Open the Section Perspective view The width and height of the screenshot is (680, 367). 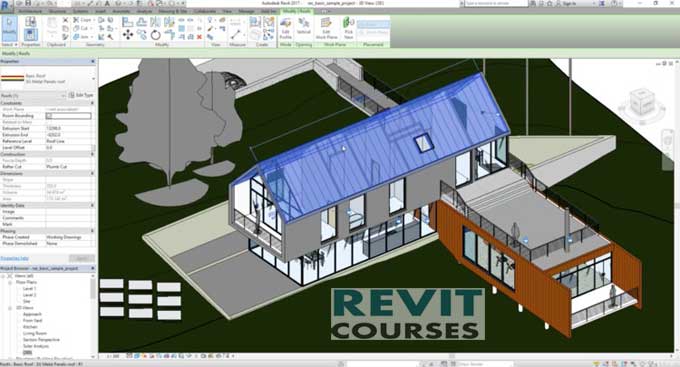click(41, 340)
